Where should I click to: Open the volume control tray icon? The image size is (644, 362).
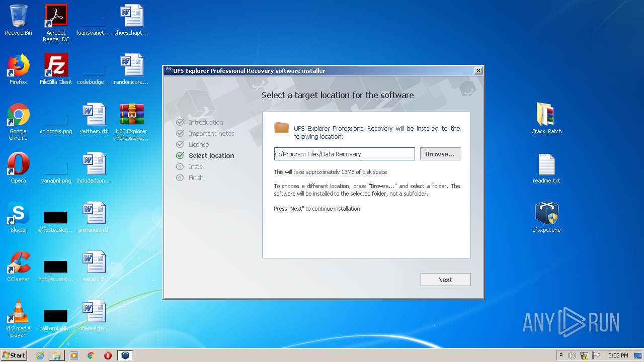[572, 355]
